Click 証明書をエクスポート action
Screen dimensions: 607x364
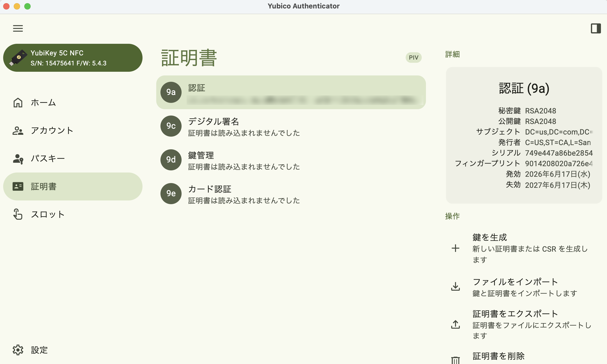coord(524,324)
